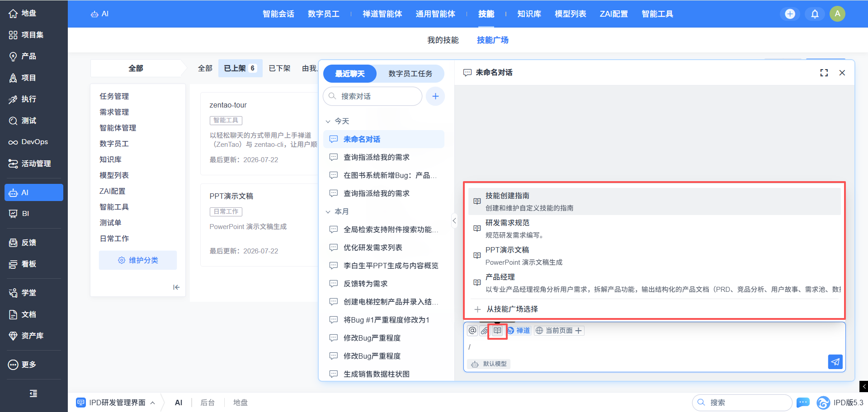This screenshot has height=412, width=868.
Task: Click the @ mention icon in chat input
Action: click(472, 331)
